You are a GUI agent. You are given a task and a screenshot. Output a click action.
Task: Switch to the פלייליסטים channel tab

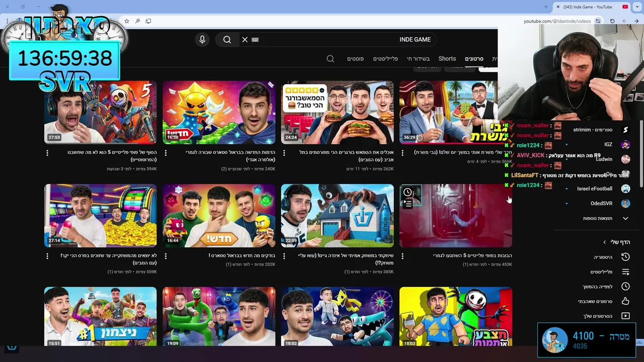(x=385, y=59)
